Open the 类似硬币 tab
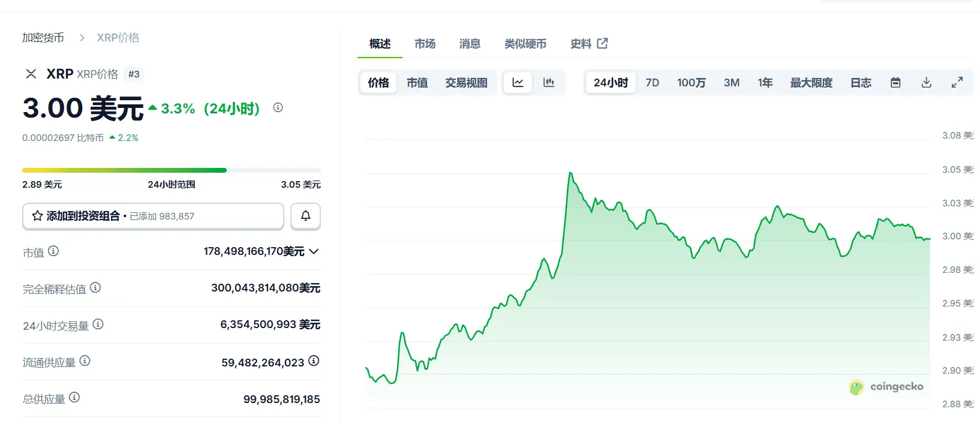 (525, 44)
